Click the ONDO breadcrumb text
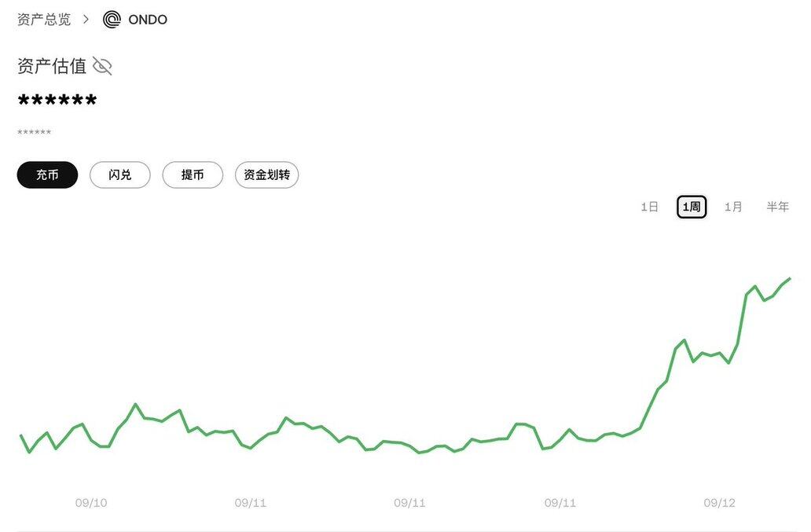This screenshot has width=811, height=532. (x=148, y=20)
